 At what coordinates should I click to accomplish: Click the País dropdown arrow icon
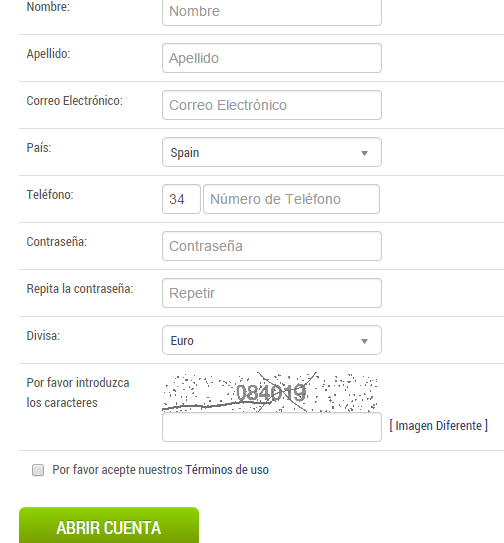tap(364, 153)
